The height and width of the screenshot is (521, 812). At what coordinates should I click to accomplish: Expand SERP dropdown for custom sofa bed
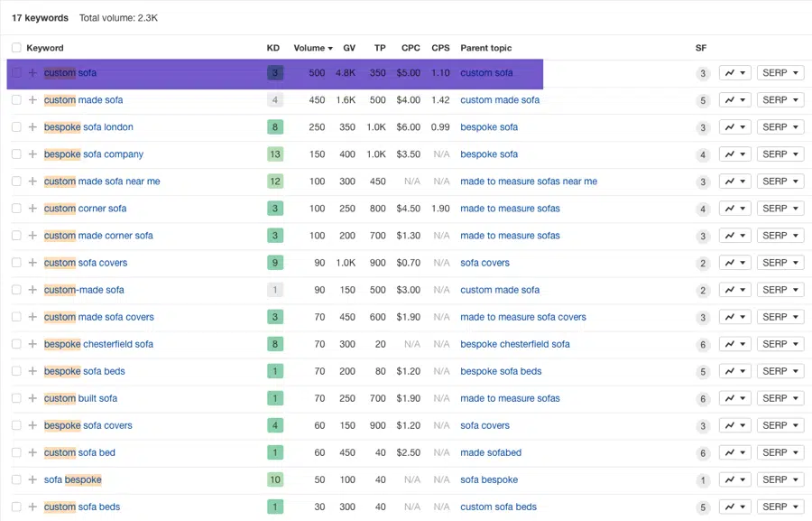[780, 452]
